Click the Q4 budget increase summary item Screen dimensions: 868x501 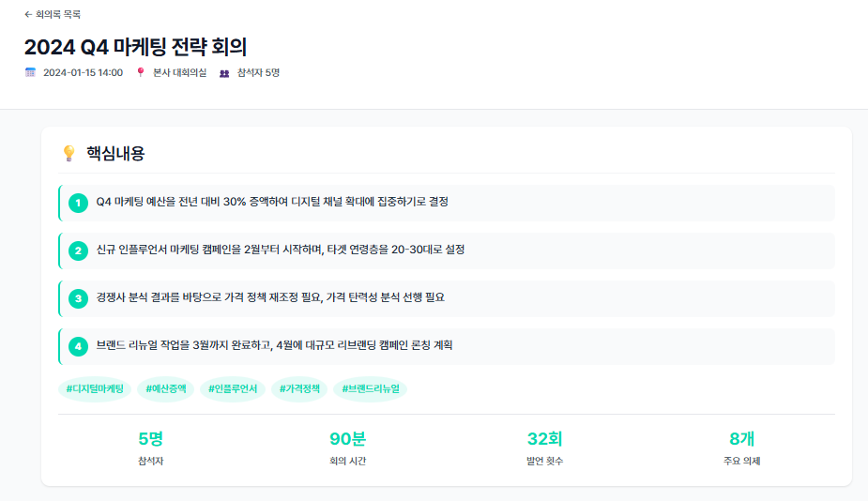(x=272, y=203)
